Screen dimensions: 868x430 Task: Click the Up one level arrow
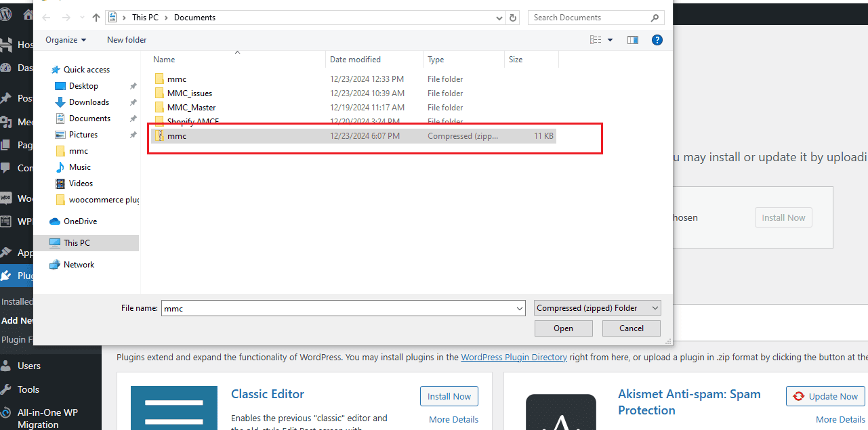96,18
